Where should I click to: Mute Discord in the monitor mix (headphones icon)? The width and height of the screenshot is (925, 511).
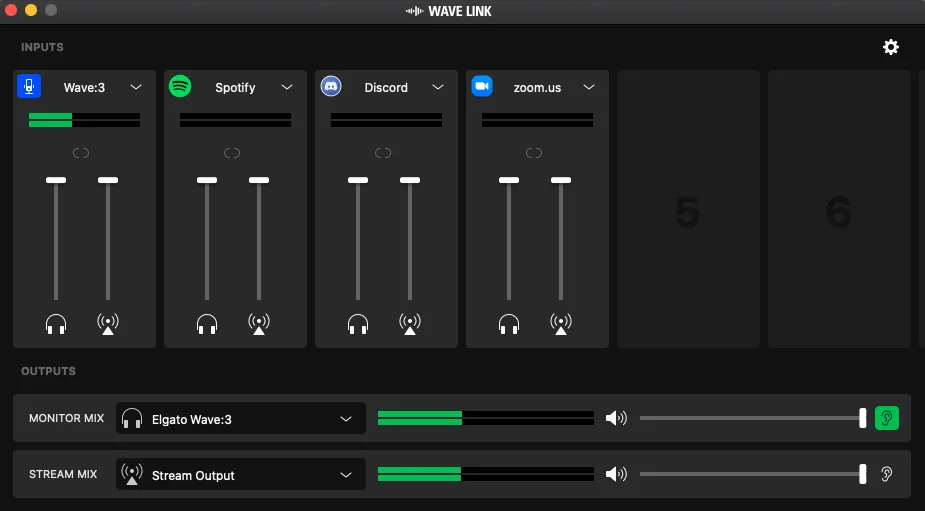click(358, 324)
